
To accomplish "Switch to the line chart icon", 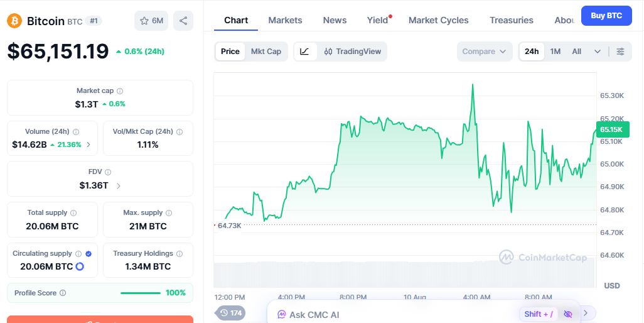I will pos(305,52).
